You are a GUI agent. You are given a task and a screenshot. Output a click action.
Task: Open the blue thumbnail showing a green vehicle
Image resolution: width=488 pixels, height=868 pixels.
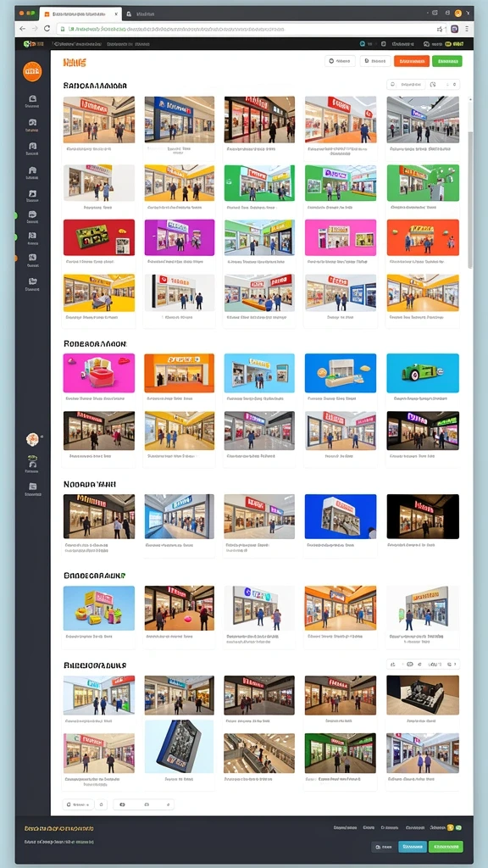pos(423,373)
